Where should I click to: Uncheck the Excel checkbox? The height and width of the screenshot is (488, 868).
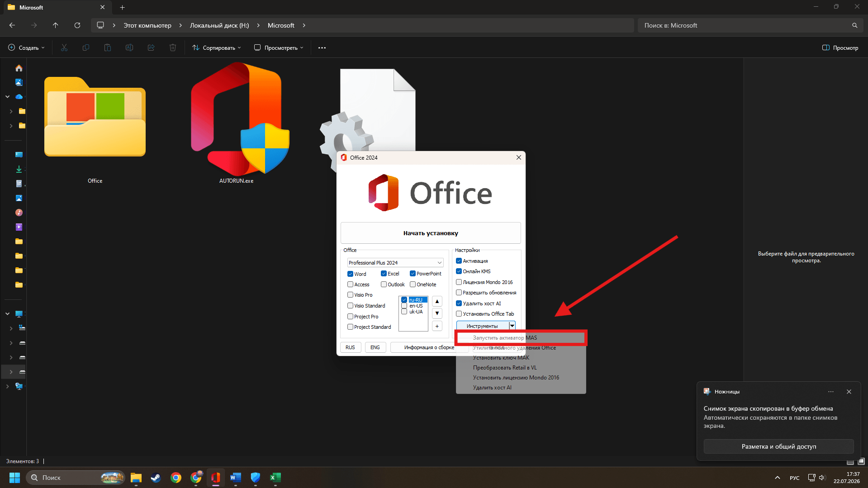click(x=384, y=274)
